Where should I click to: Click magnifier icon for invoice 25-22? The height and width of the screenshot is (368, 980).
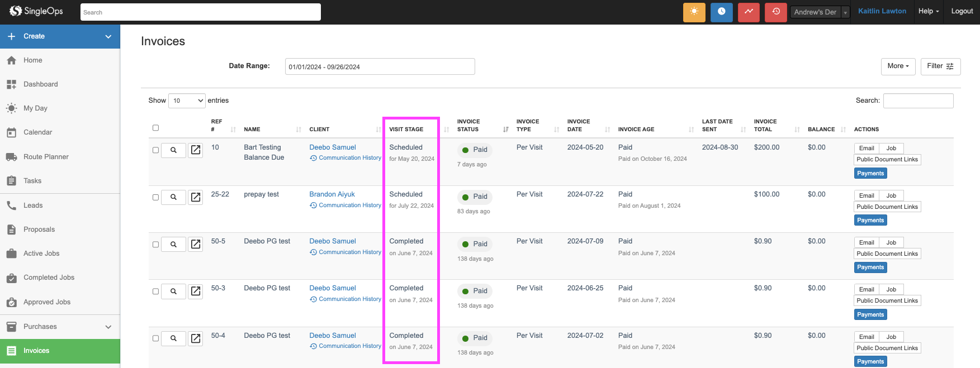point(173,197)
